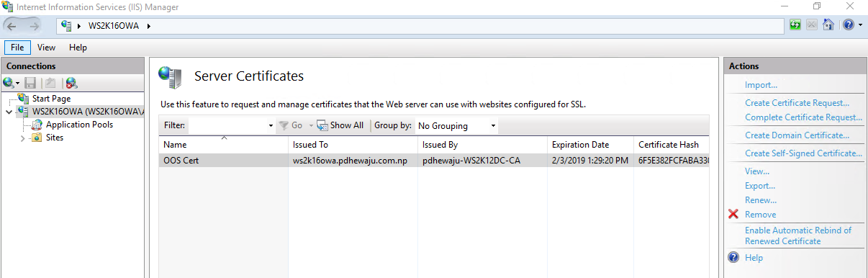Select the OOS Cert certificate row
Image resolution: width=868 pixels, height=278 pixels.
tap(434, 161)
